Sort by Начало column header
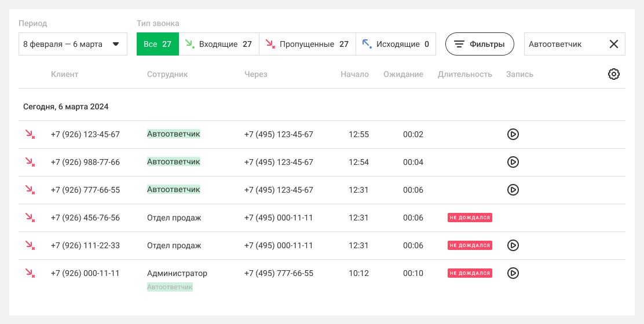Screen dimensions: 644x324 (x=354, y=74)
